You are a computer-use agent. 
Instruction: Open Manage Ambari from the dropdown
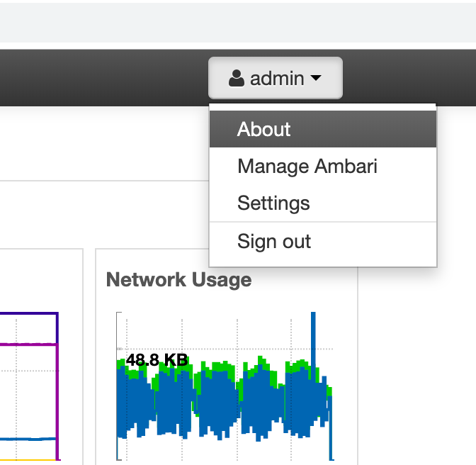click(x=307, y=167)
